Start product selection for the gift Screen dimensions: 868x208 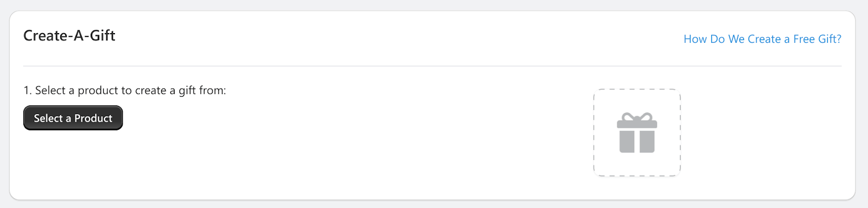(x=73, y=118)
